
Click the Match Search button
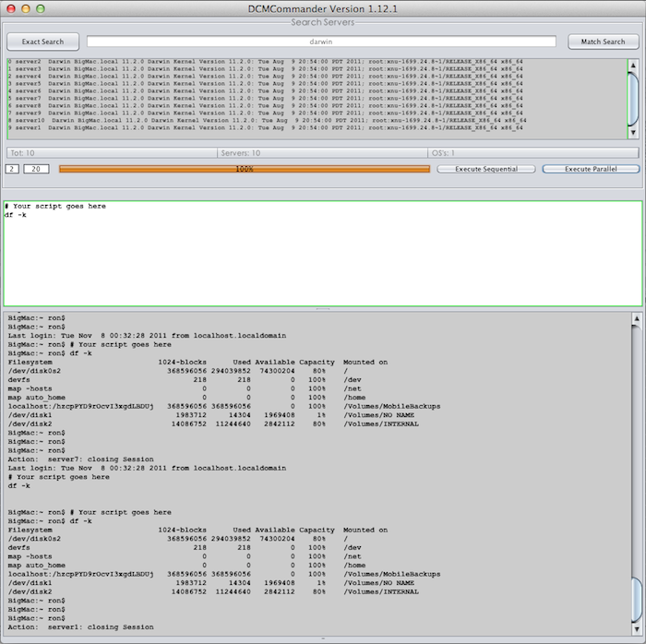[x=603, y=42]
